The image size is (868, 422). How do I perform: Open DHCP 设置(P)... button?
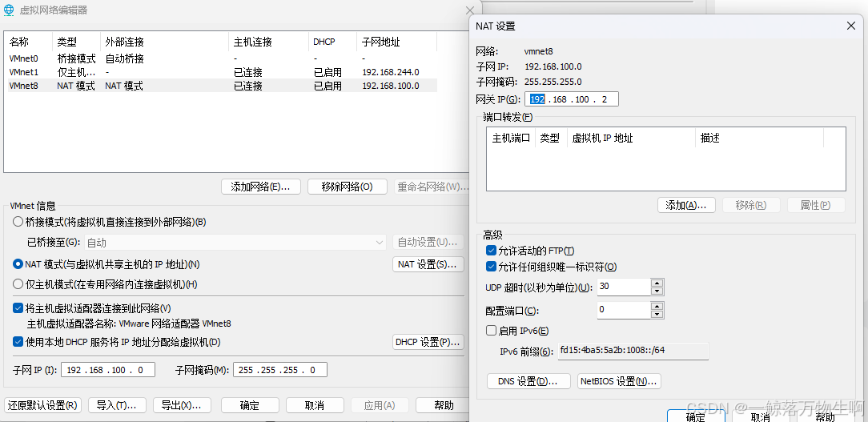tap(428, 342)
